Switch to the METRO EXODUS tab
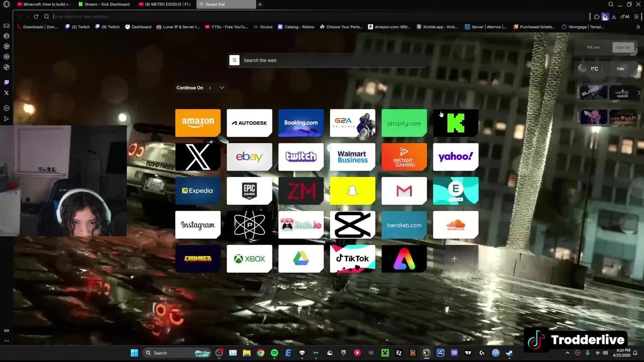644x362 pixels. click(x=165, y=4)
